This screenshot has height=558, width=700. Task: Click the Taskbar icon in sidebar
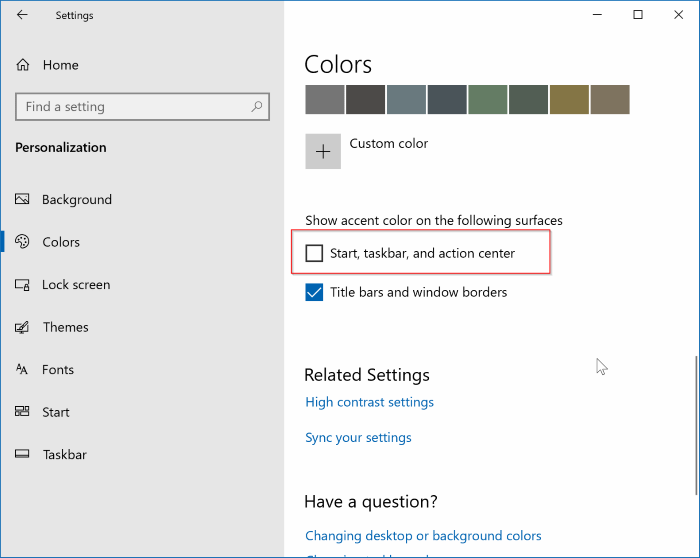(22, 454)
